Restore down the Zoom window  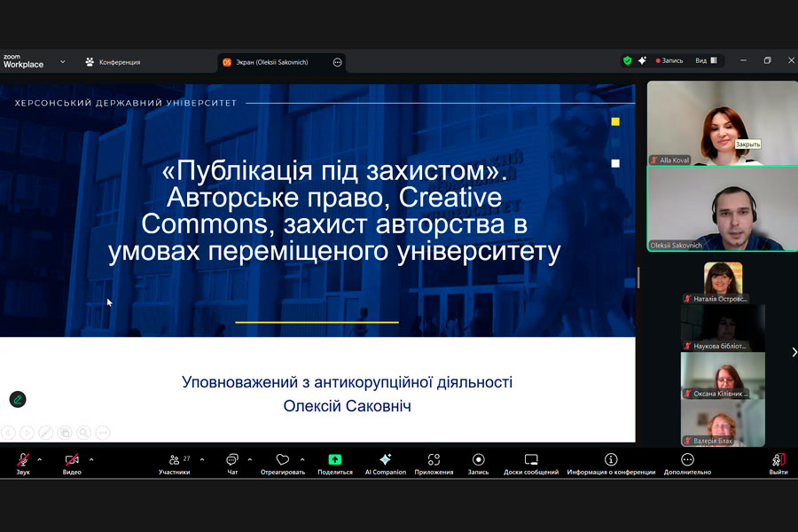[x=768, y=60]
